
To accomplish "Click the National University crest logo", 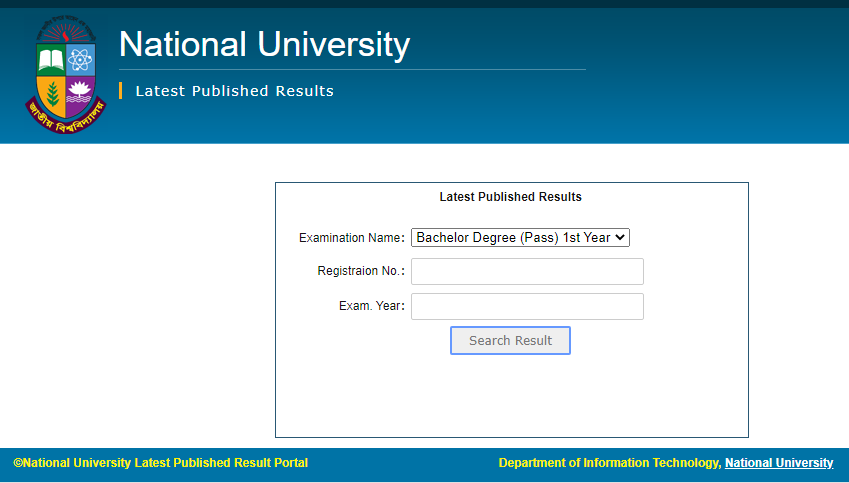I will coord(66,74).
